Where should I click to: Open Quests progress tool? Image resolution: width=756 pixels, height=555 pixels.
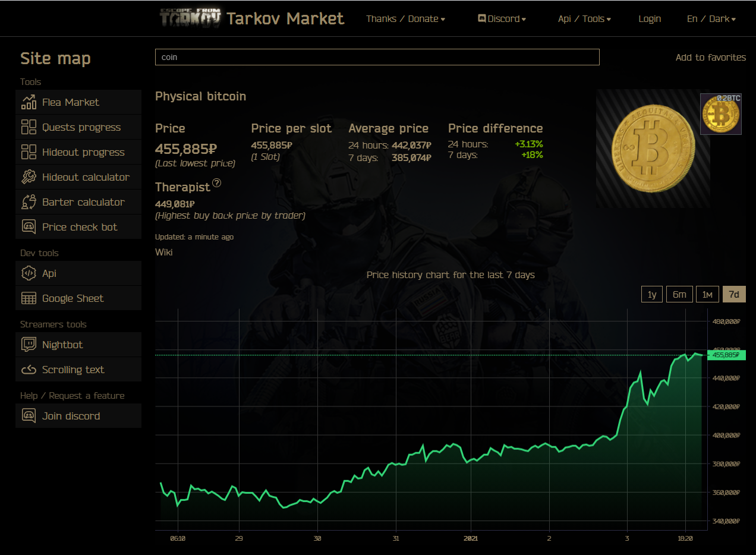point(78,127)
